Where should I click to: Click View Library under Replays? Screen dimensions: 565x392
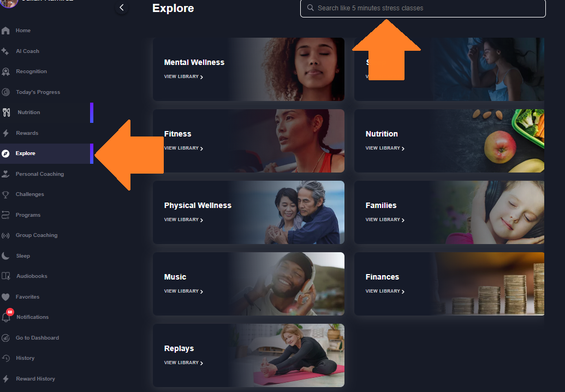[x=183, y=363]
